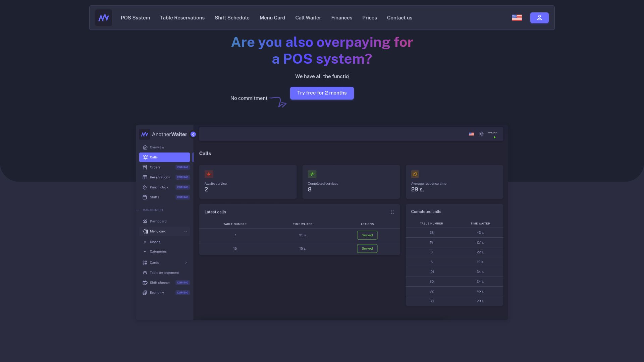This screenshot has width=644, height=362.
Task: Mark table 7 call as Served
Action: 367,235
